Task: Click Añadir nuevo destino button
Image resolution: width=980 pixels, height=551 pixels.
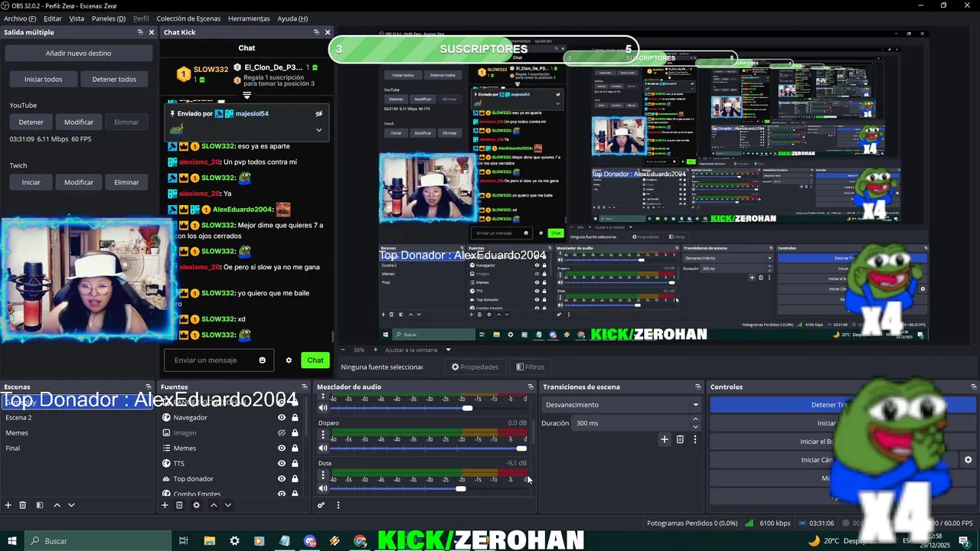Action: click(78, 54)
